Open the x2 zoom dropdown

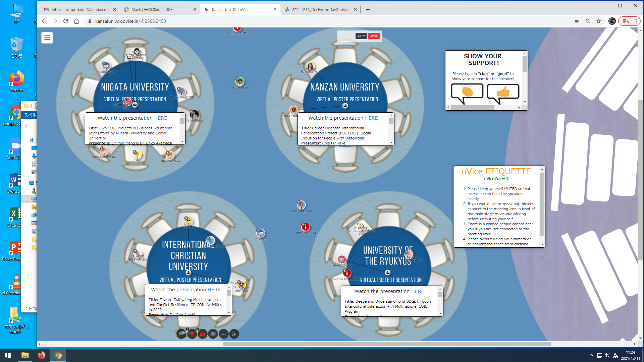pyautogui.click(x=361, y=36)
